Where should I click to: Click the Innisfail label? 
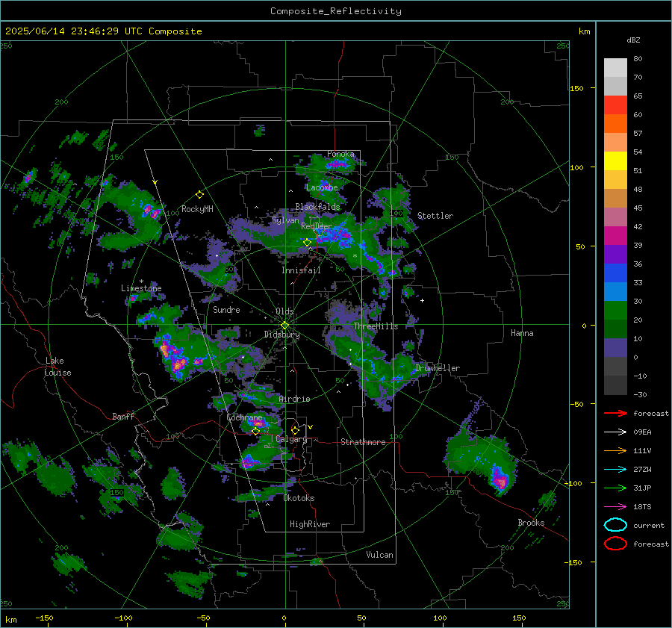tap(301, 270)
